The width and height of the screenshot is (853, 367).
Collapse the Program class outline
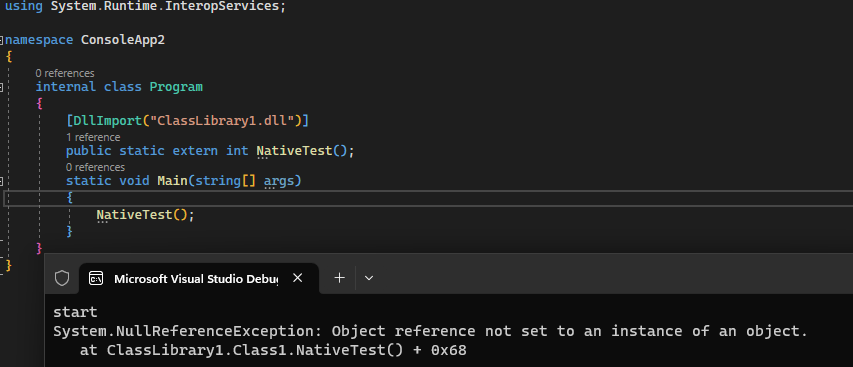(2, 87)
